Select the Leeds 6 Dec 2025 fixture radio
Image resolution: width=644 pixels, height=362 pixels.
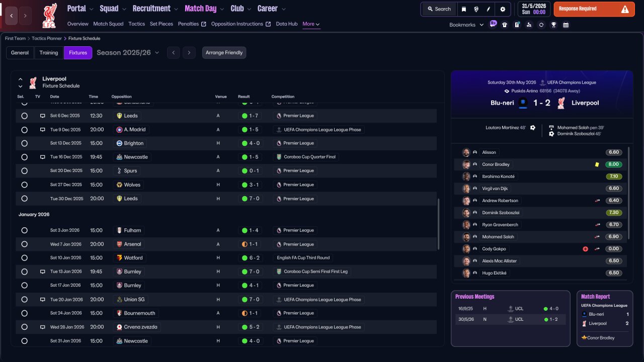(x=24, y=116)
